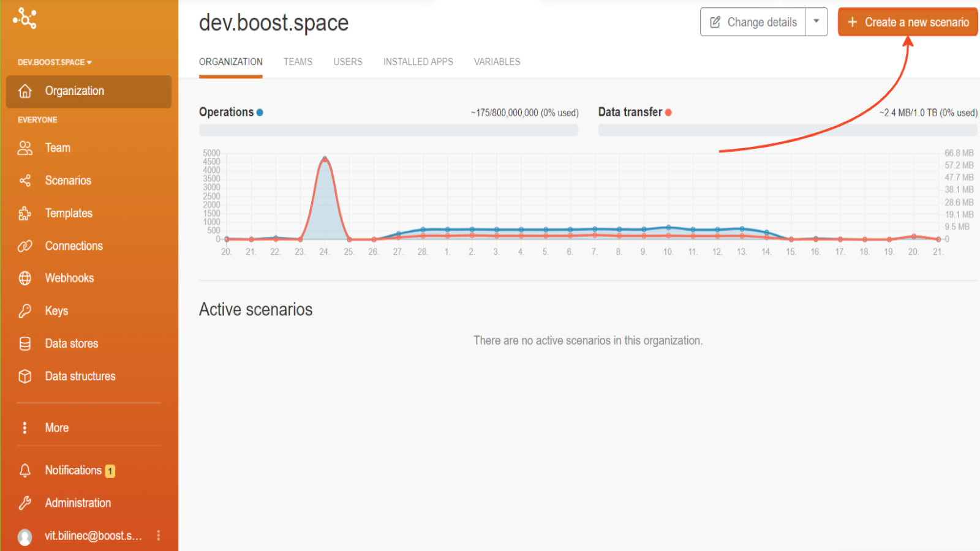This screenshot has width=980, height=551.
Task: Open the Administration wrench icon
Action: coord(24,503)
